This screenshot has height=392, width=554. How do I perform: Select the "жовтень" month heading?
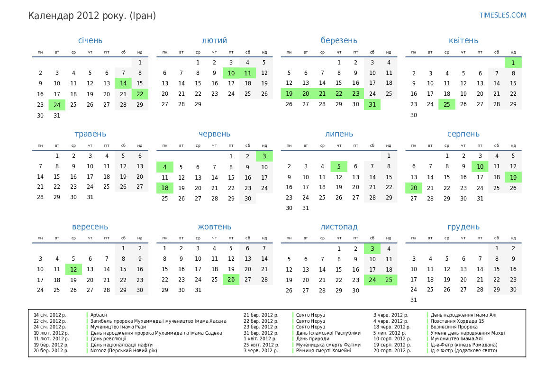[x=214, y=227]
